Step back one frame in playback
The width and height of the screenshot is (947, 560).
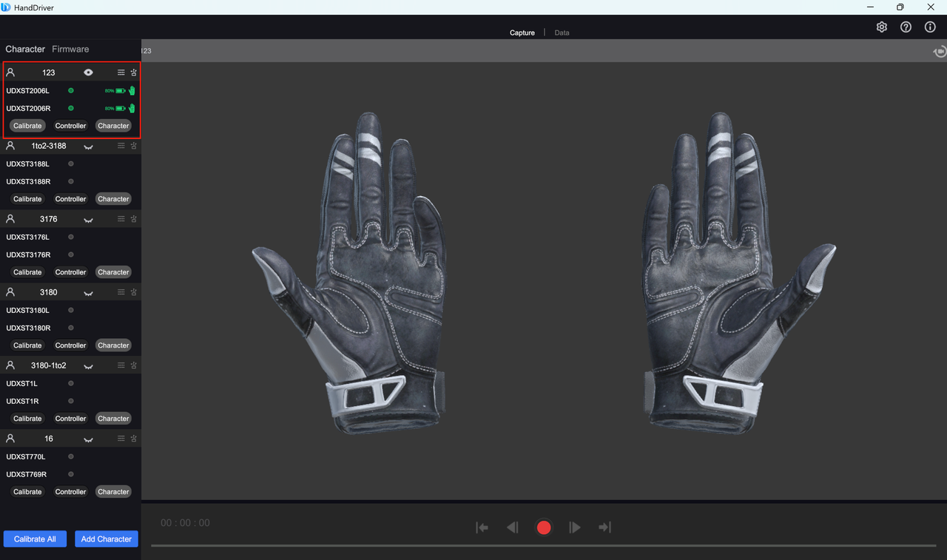click(x=512, y=527)
